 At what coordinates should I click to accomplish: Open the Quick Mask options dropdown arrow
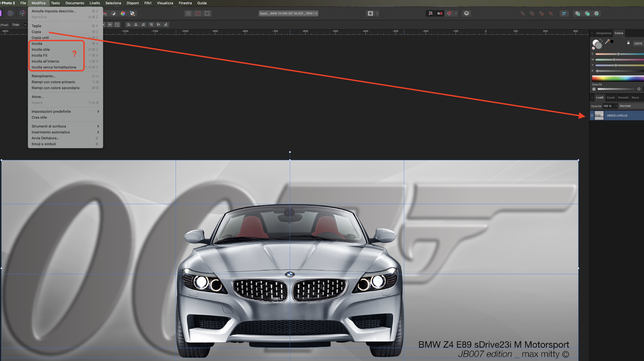[x=377, y=14]
